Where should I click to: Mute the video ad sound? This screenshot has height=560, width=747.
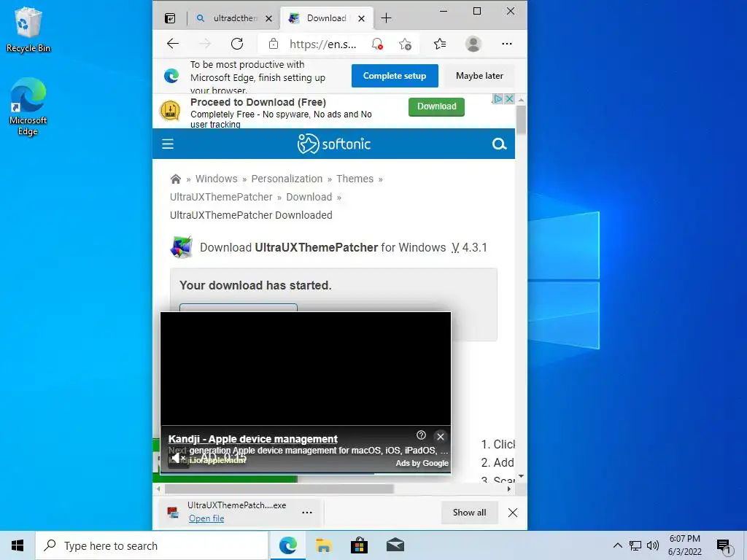(178, 458)
